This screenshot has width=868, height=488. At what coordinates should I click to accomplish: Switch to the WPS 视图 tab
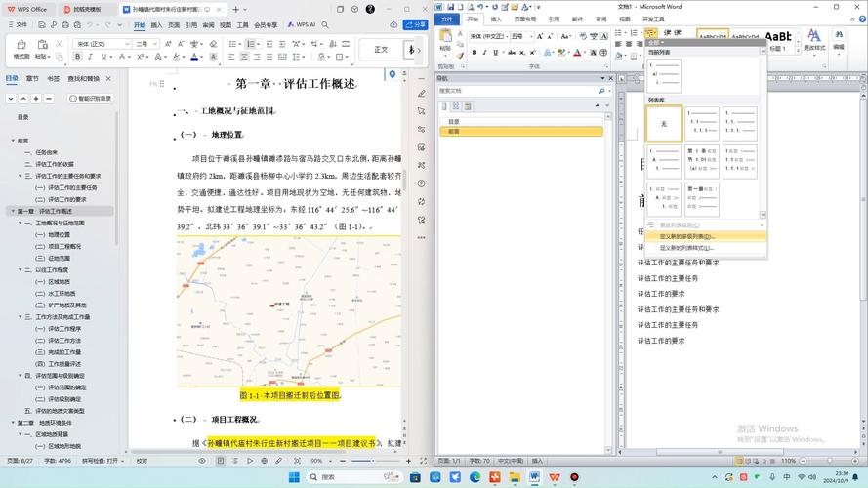click(x=226, y=25)
